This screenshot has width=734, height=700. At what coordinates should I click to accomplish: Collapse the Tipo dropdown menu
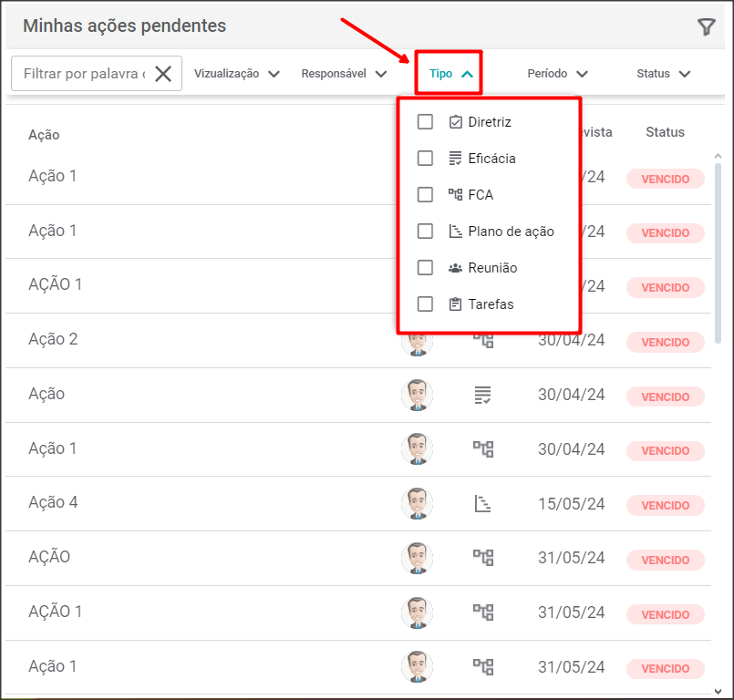(x=451, y=74)
